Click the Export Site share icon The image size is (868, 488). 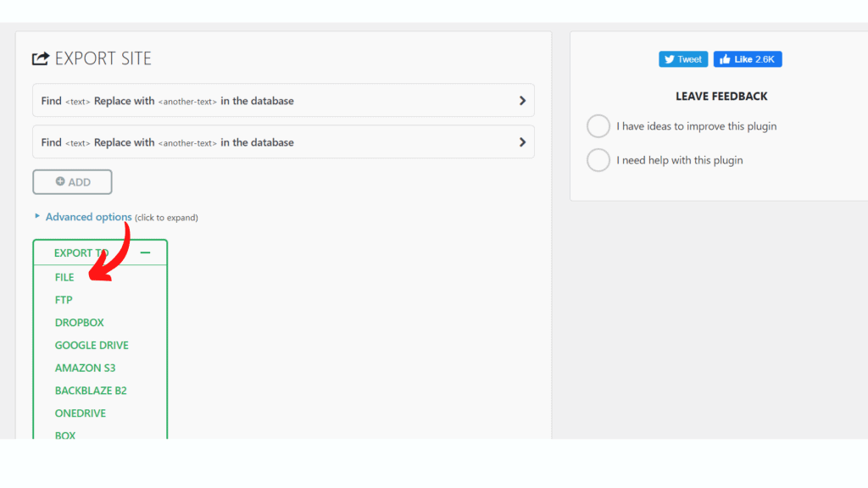[41, 58]
